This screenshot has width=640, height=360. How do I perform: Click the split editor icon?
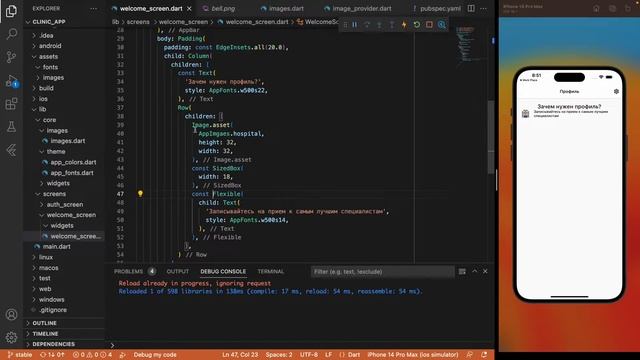[471, 8]
